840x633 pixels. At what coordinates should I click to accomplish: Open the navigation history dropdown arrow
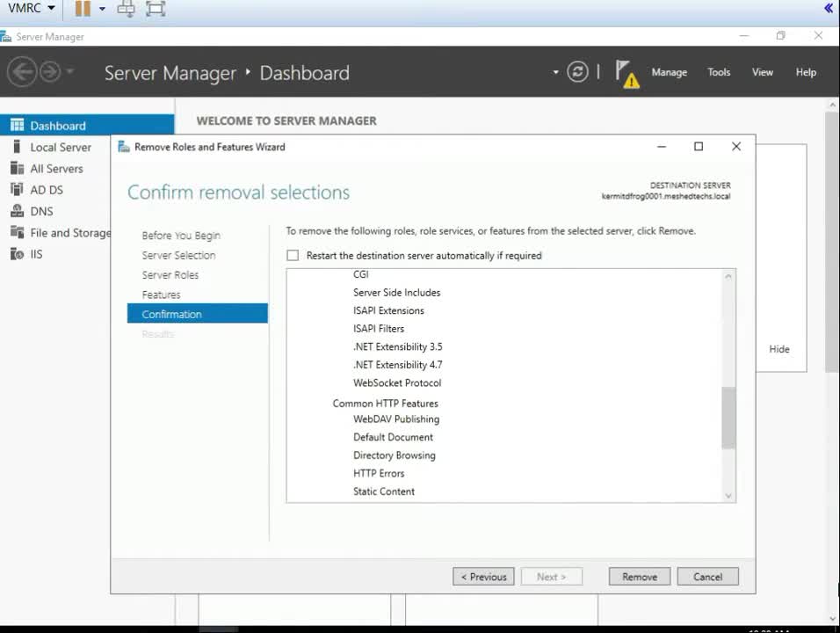tap(69, 72)
